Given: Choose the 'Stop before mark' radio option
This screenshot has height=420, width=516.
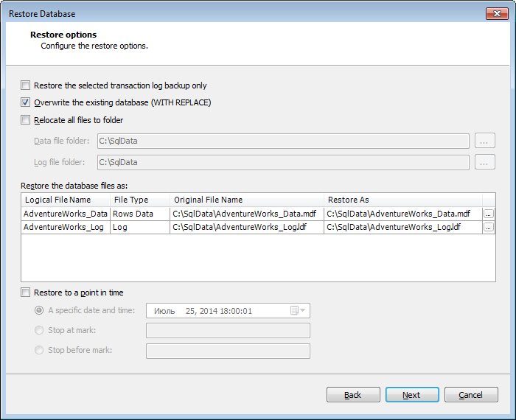Looking at the screenshot, I should click(39, 350).
